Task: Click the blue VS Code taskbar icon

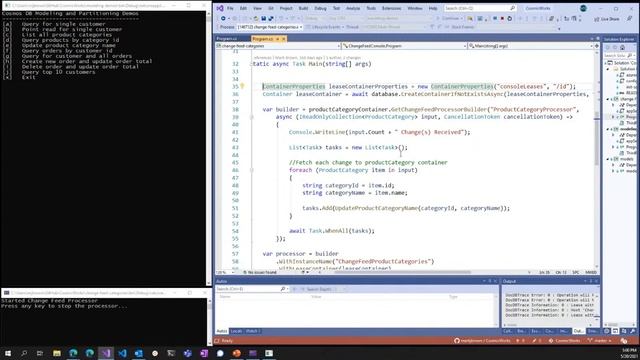Action: (122, 353)
